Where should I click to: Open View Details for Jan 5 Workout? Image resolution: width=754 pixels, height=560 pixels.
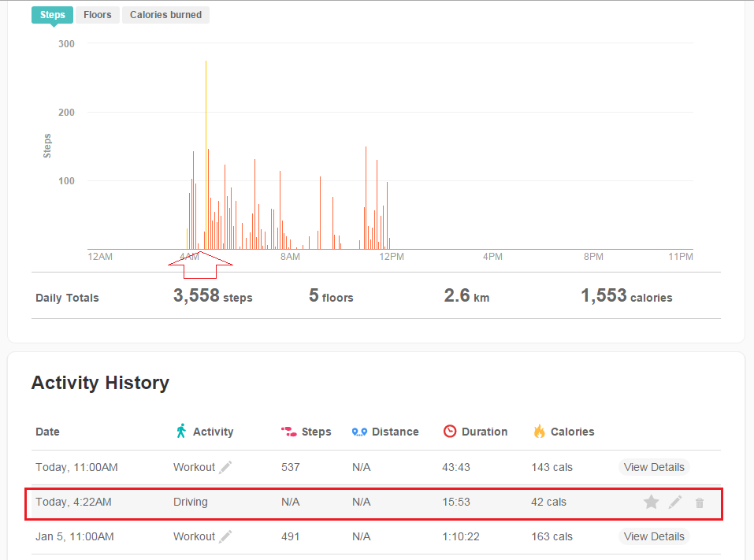(654, 536)
